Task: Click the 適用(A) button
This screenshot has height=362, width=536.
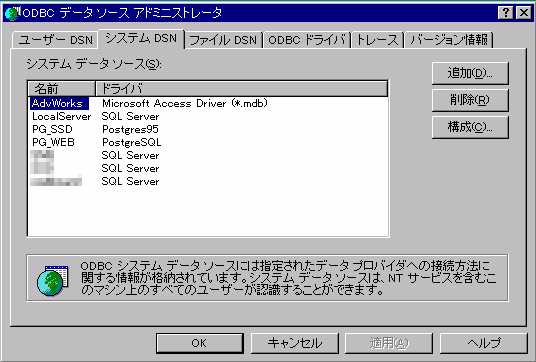Action: tap(389, 343)
